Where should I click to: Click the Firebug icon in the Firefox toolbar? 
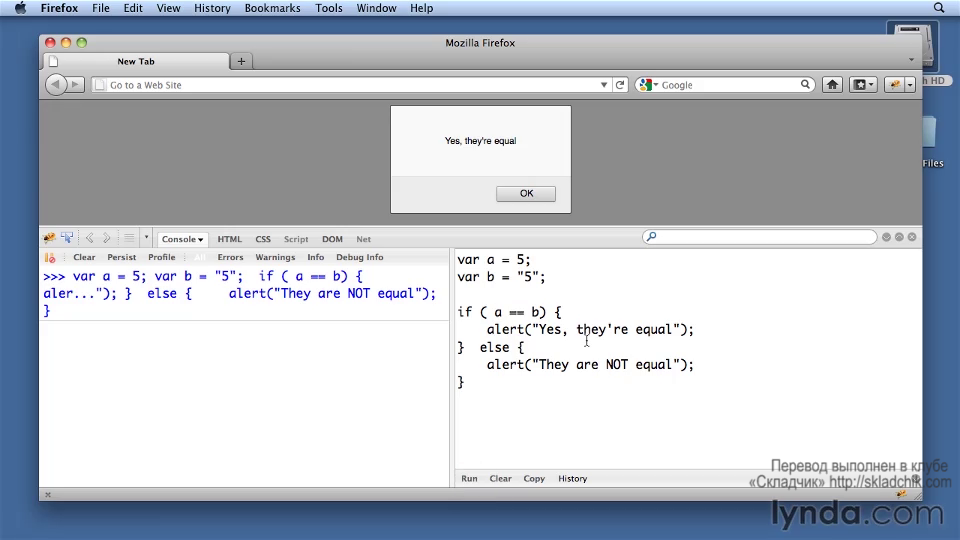895,85
